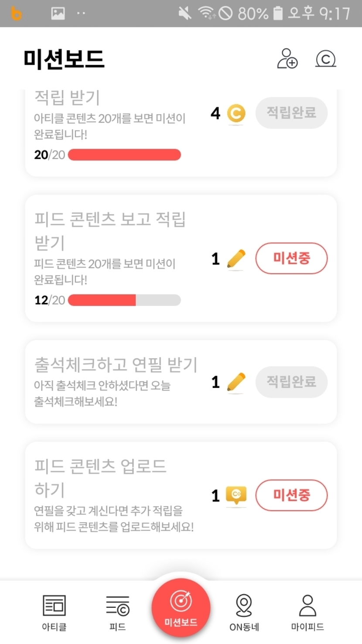Open 출석체크하고 연필 받기 mission title
The image size is (362, 644).
tap(116, 365)
